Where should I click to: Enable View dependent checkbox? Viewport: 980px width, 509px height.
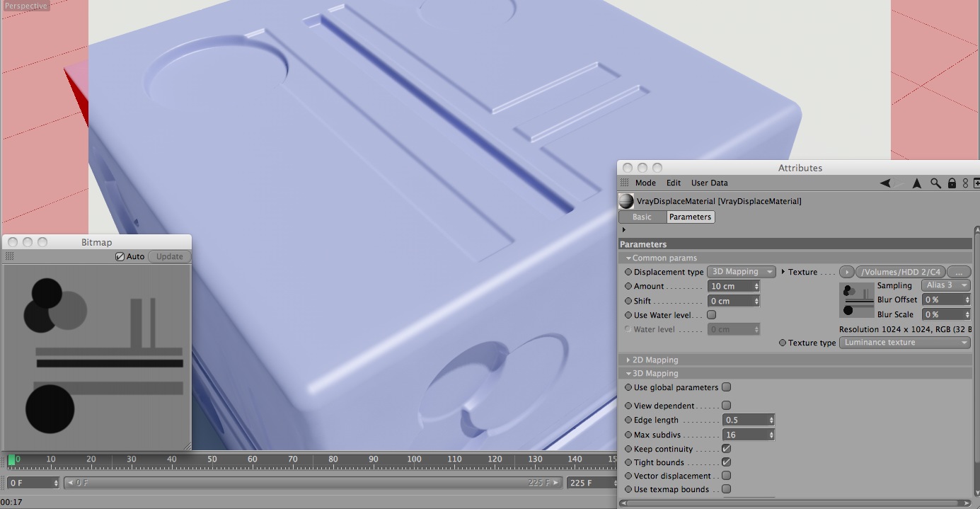pos(726,406)
